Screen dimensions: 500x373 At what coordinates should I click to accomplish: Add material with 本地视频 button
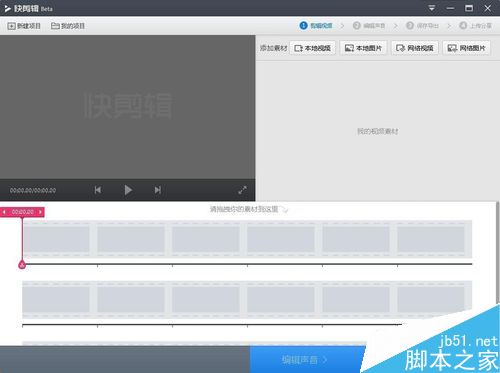click(x=313, y=48)
